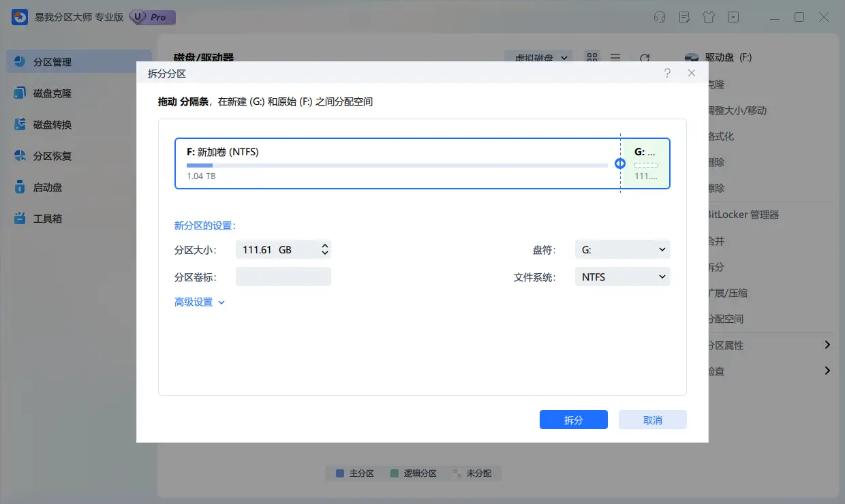
Task: Open help via the question mark in the dialog
Action: point(667,73)
